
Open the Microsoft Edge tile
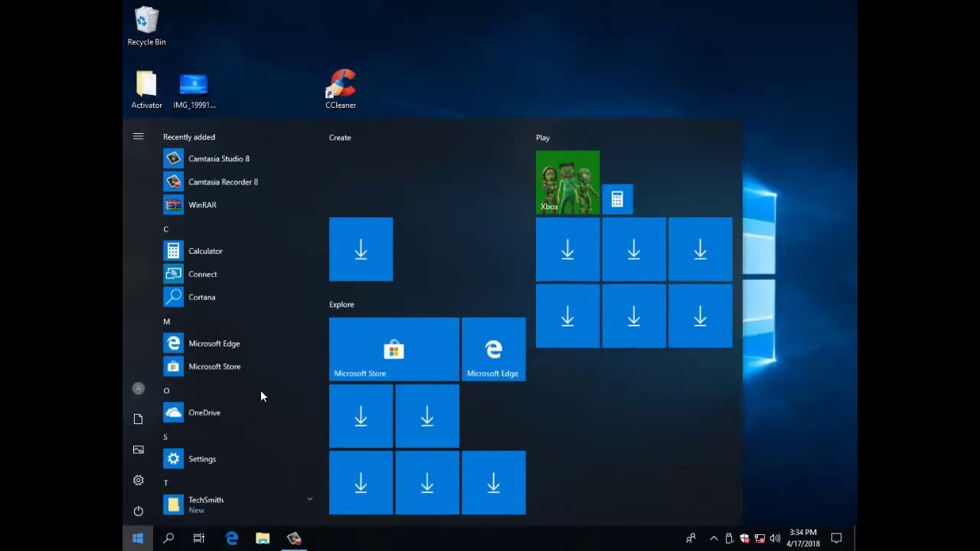pos(494,349)
